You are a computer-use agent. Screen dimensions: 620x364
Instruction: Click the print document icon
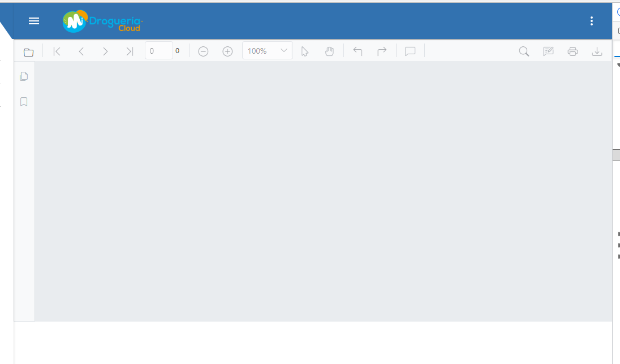[x=572, y=51]
